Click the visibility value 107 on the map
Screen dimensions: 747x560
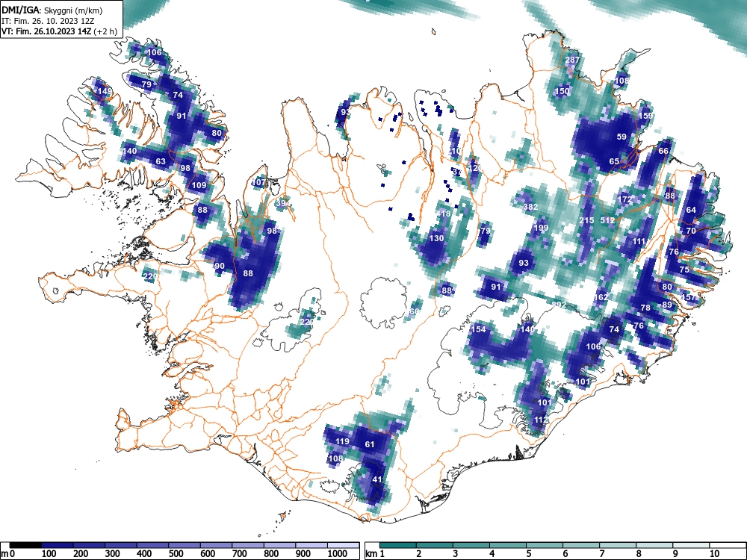coord(258,182)
